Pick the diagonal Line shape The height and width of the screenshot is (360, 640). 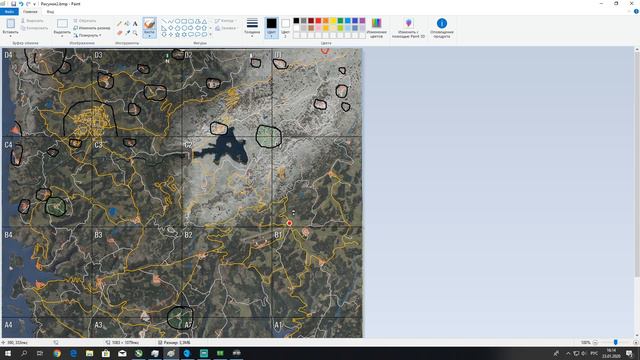164,21
